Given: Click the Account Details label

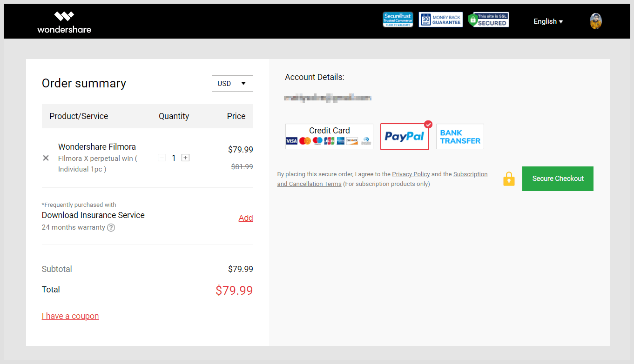Looking at the screenshot, I should (315, 77).
